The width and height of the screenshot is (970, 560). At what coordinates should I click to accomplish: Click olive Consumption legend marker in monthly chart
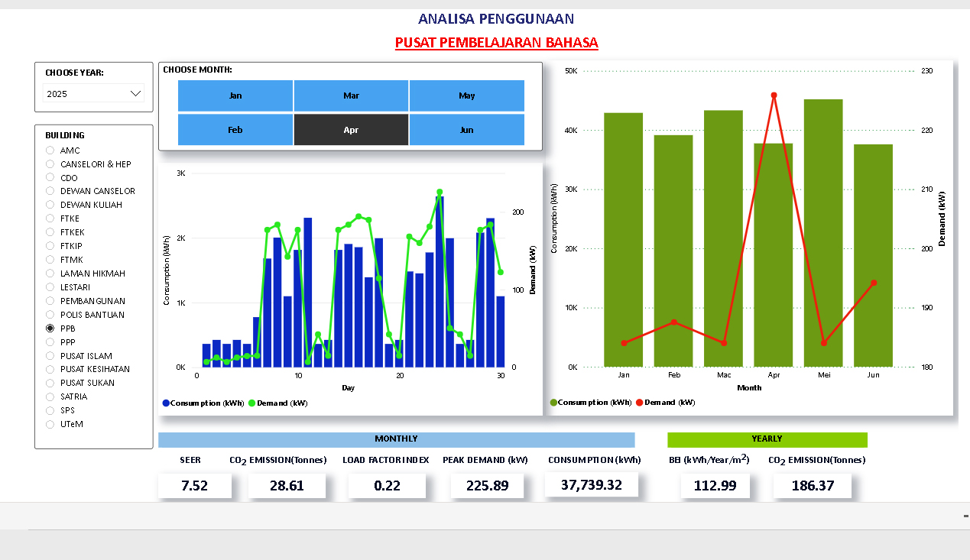pos(553,403)
